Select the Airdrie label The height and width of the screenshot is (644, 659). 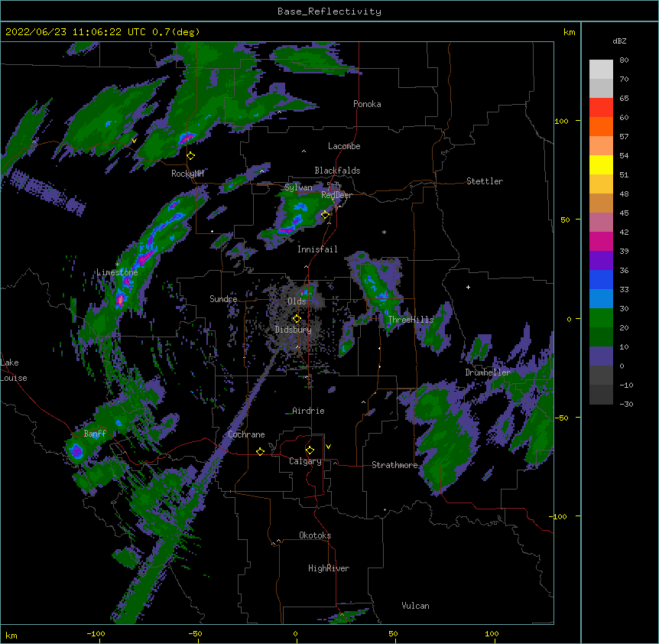(x=309, y=411)
